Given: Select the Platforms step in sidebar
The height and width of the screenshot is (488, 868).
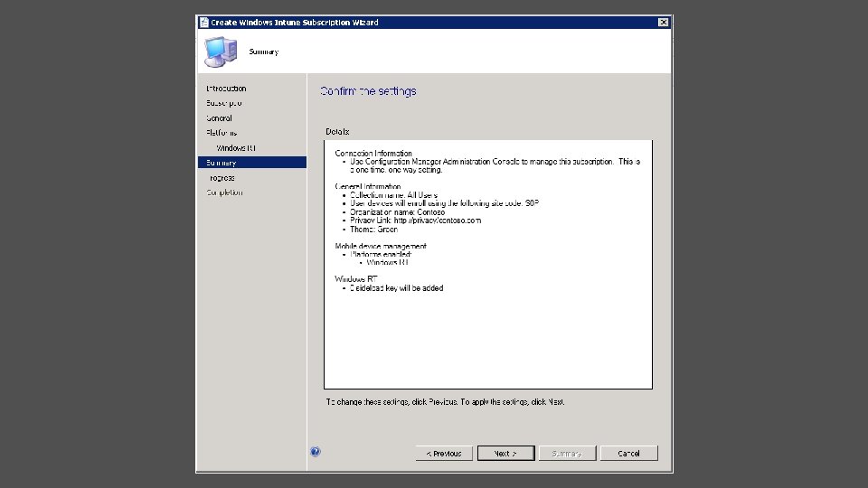Looking at the screenshot, I should [222, 133].
